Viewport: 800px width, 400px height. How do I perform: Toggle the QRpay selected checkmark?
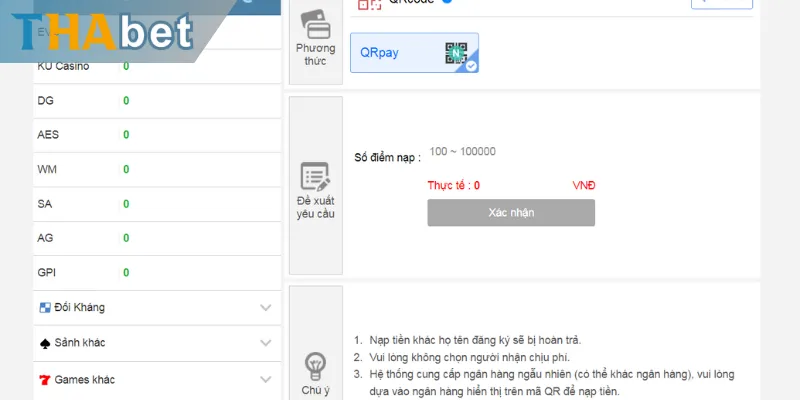point(471,66)
